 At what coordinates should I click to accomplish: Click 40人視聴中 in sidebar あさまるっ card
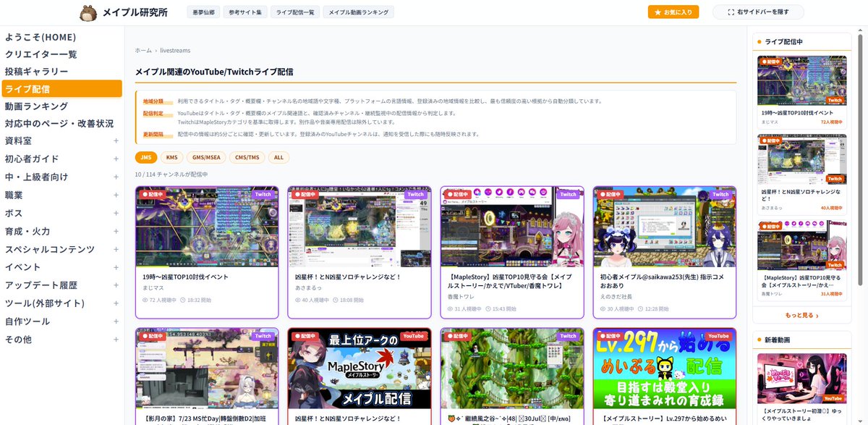coord(833,208)
